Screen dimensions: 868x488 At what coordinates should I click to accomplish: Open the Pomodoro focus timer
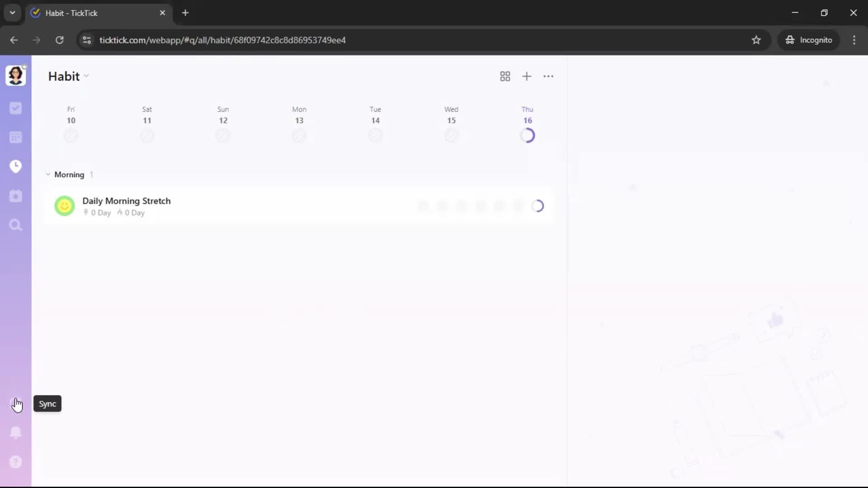[x=15, y=166]
